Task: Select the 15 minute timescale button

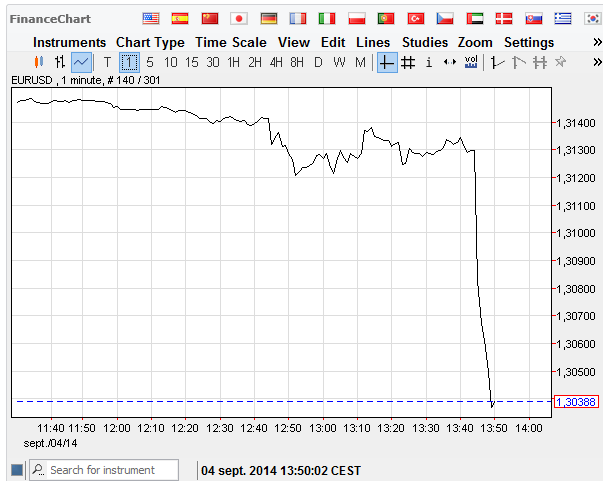Action: [x=191, y=62]
